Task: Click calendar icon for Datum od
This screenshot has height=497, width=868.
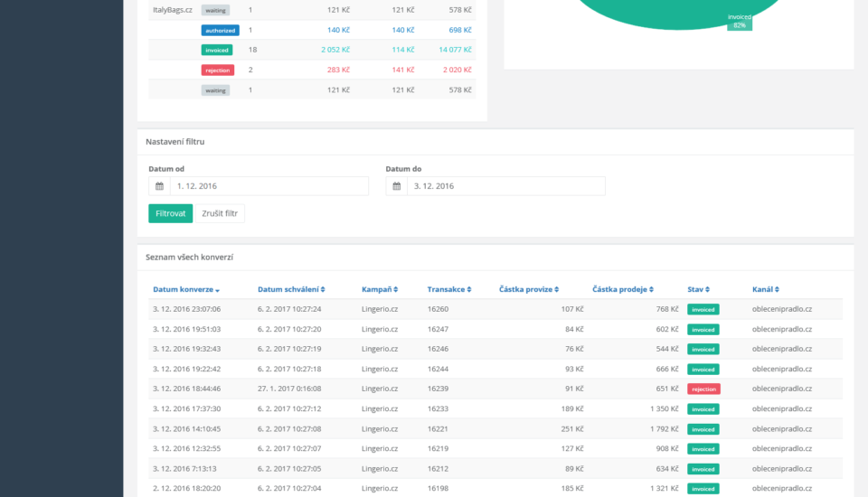Action: pyautogui.click(x=159, y=186)
